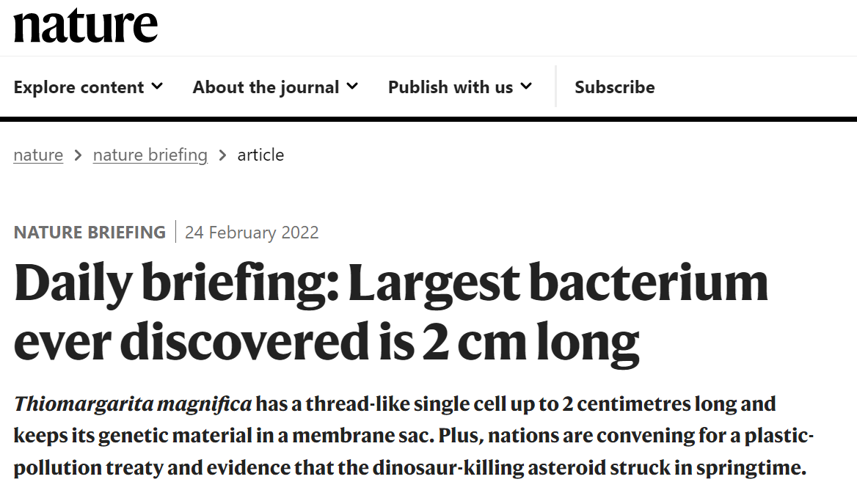Follow the 'nature' breadcrumb link

(38, 155)
